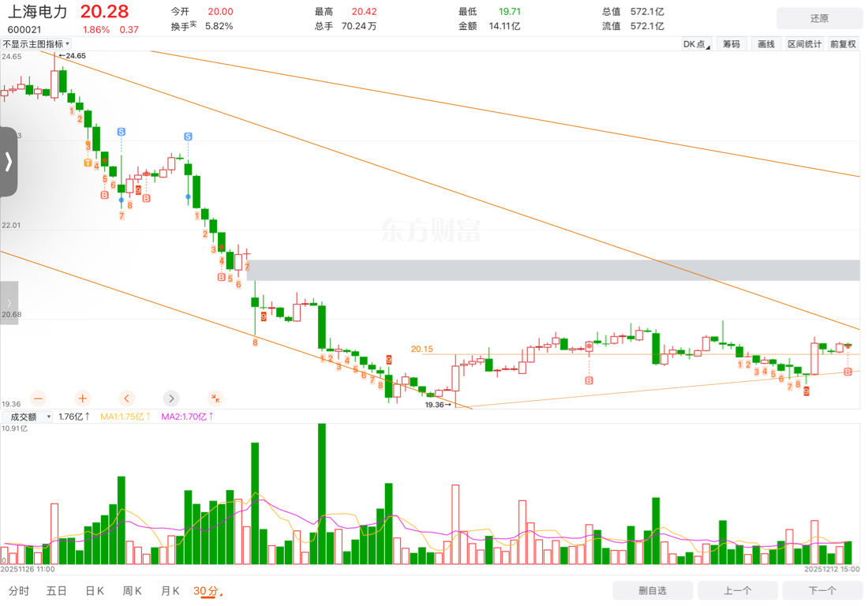Click the 总手 70.24万 value
The width and height of the screenshot is (868, 606).
pos(359,26)
